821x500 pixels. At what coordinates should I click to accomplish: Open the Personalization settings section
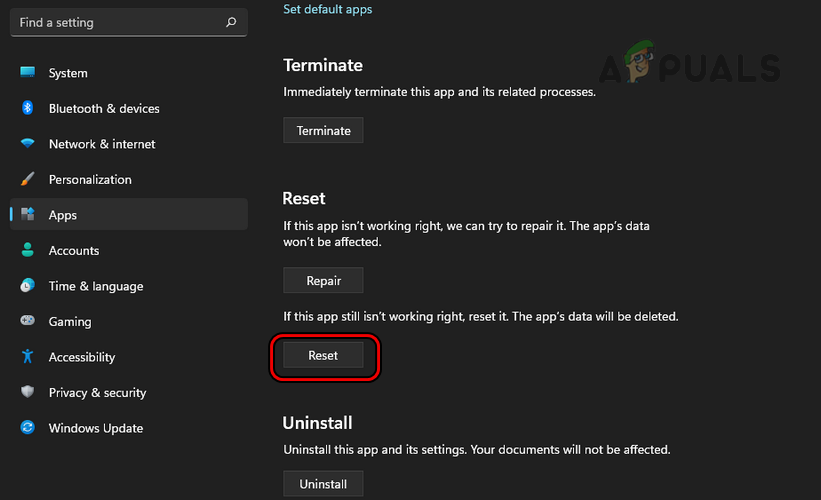point(90,180)
